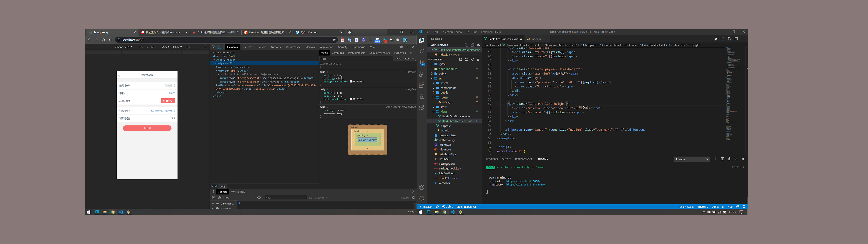The height and width of the screenshot is (244, 868).
Task: Open DevTools settings gear
Action: (401, 47)
